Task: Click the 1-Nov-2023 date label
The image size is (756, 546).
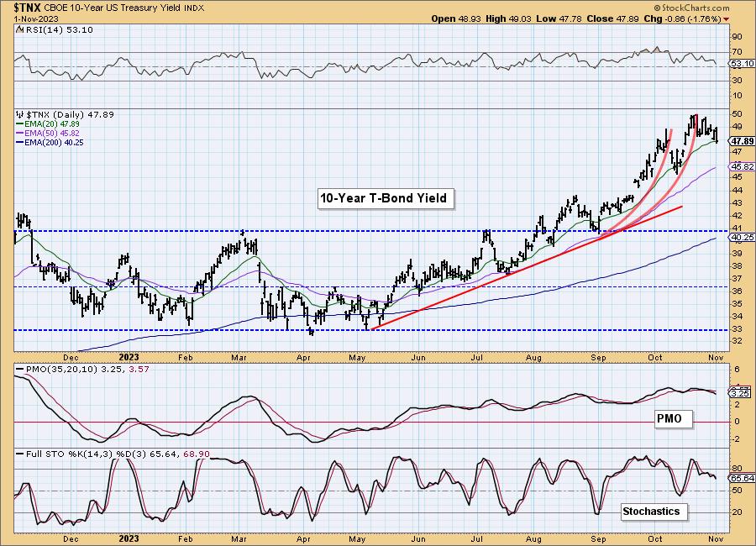Action: coord(36,18)
